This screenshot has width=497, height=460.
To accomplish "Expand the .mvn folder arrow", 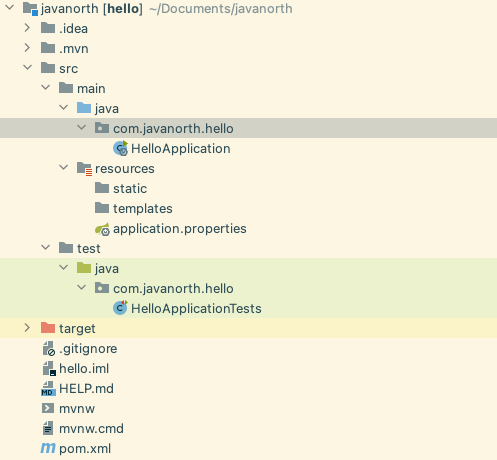I will (27, 48).
